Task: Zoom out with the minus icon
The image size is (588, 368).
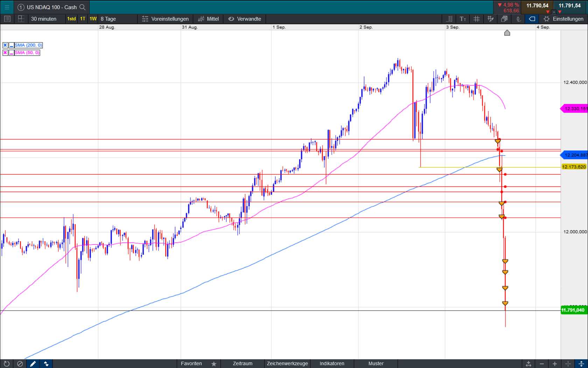Action: click(x=542, y=364)
